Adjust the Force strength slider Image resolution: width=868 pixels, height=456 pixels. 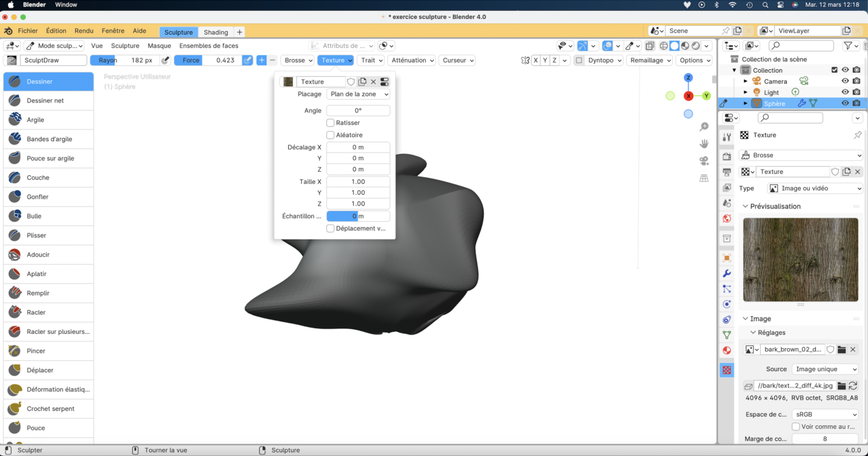point(208,60)
